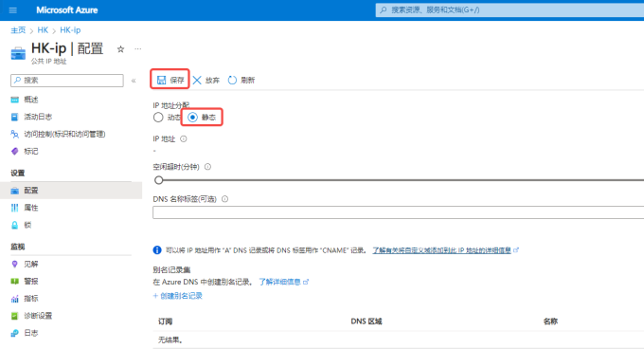
Task: Open 锁 in the sidebar
Action: [27, 225]
